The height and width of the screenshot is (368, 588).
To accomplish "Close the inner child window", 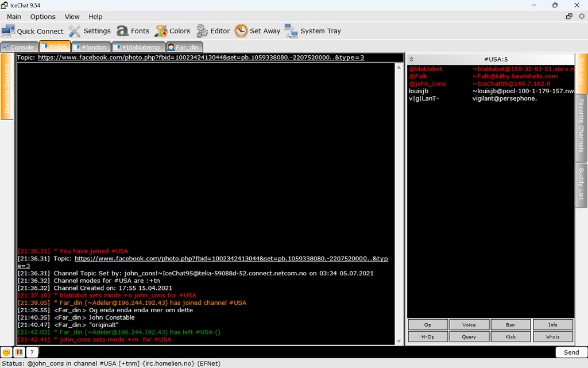I will click(x=582, y=16).
